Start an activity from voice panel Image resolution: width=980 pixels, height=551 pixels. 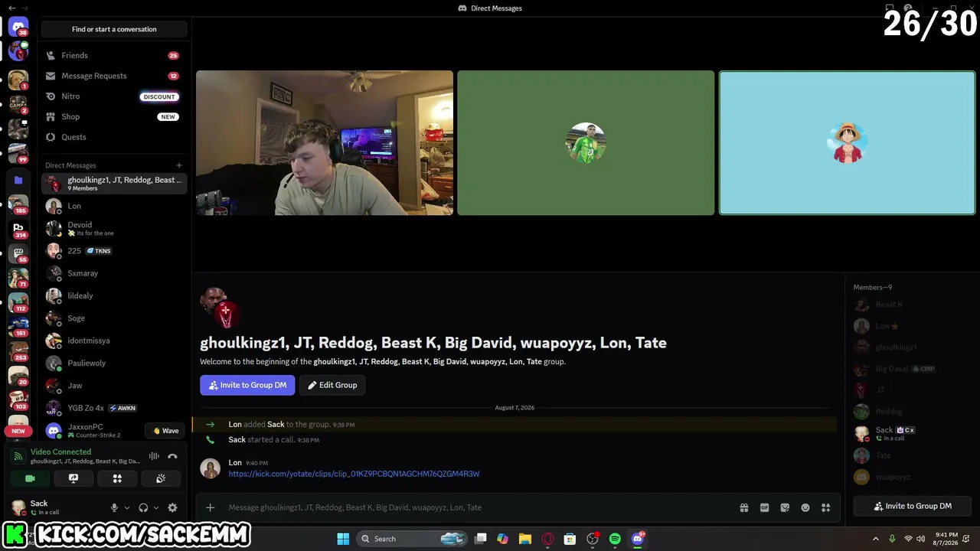[x=117, y=478]
